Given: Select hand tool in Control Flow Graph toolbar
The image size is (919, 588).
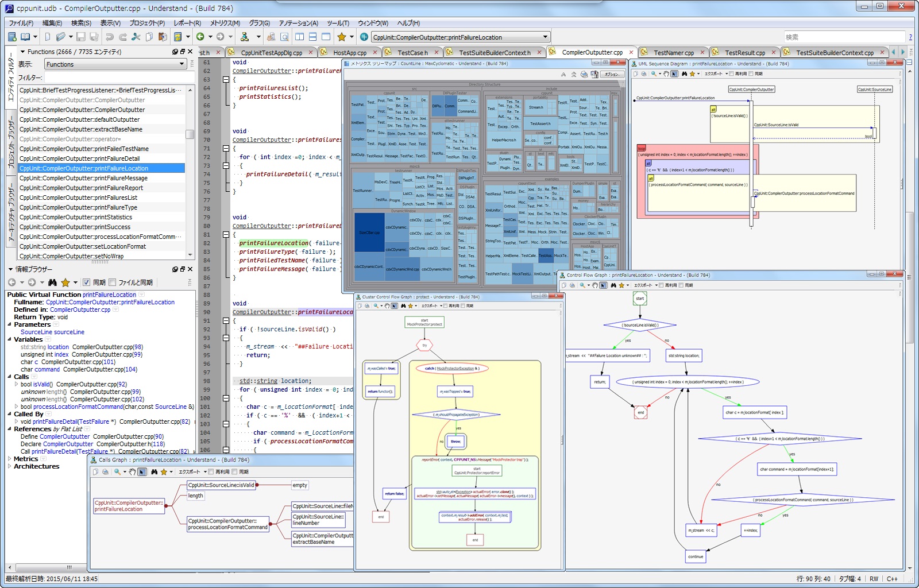Looking at the screenshot, I should [595, 285].
